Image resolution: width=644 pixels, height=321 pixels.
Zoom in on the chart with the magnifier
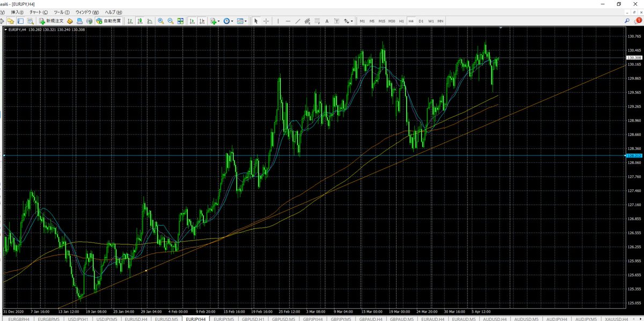160,21
